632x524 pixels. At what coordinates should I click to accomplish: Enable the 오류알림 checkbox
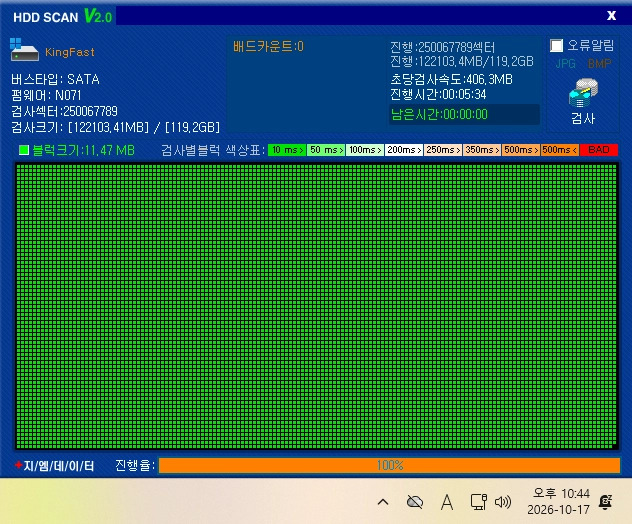pyautogui.click(x=557, y=46)
